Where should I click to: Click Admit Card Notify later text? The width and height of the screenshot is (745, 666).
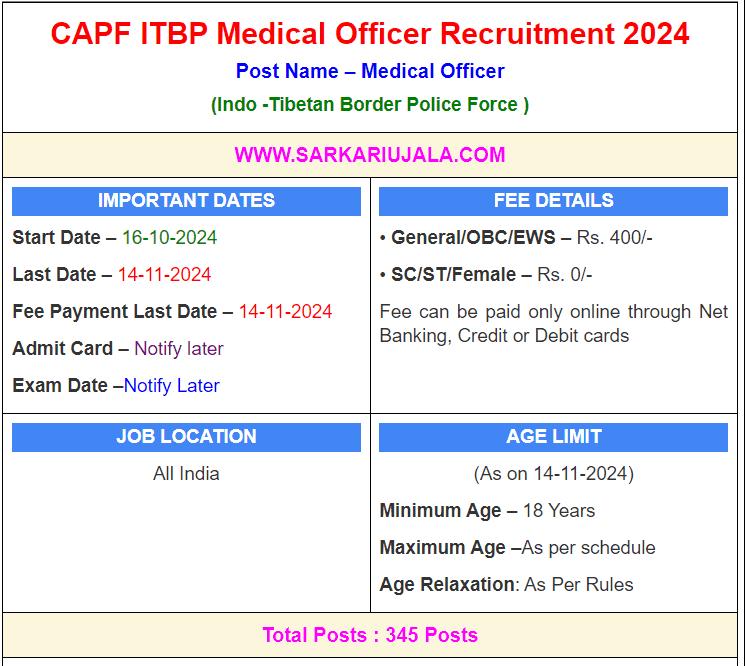178,349
